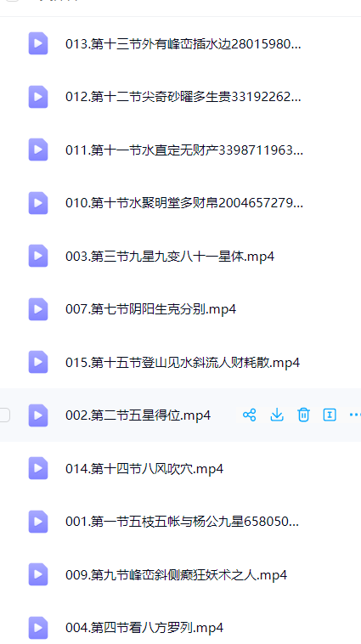Open 009.第九节峰峦斜侧癫狂妖术之人.mp4
The height and width of the screenshot is (644, 361).
(x=176, y=574)
